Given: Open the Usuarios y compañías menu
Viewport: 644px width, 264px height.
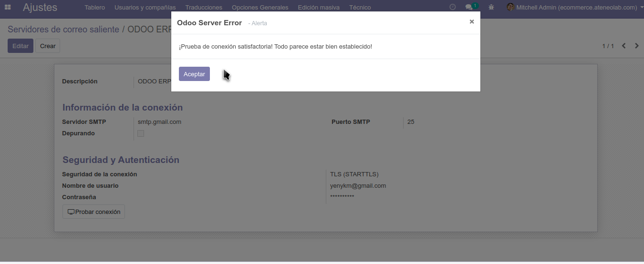Looking at the screenshot, I should tap(145, 7).
